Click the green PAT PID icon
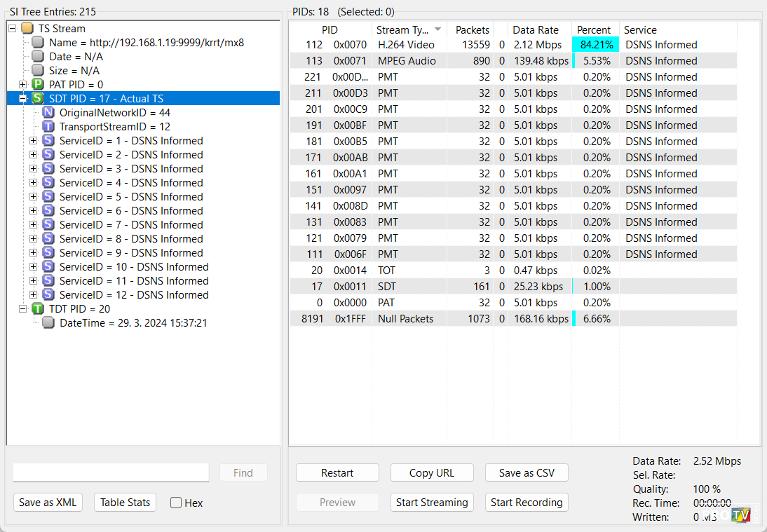Image resolution: width=767 pixels, height=532 pixels. coord(38,85)
